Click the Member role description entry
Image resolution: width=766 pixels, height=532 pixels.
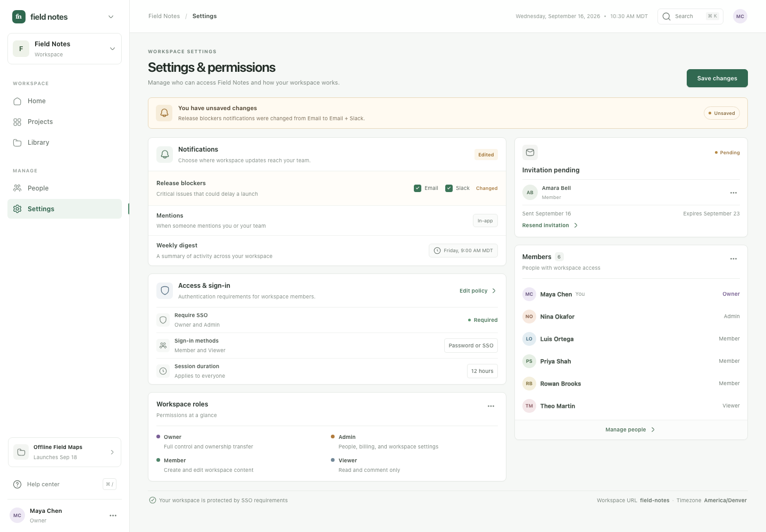(205, 465)
